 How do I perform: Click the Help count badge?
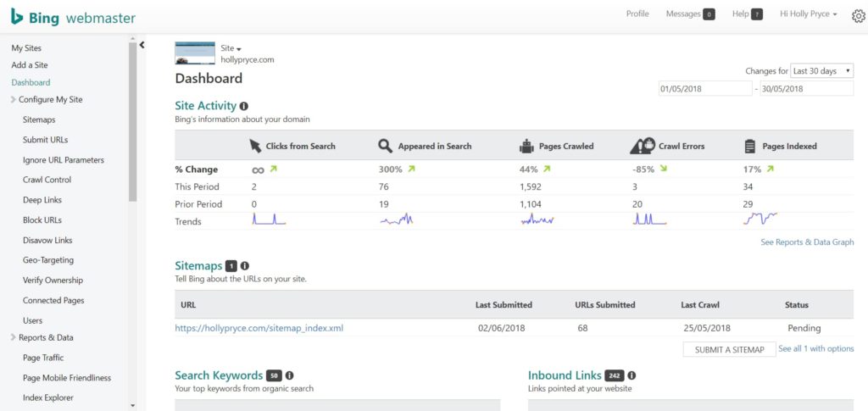tap(757, 14)
